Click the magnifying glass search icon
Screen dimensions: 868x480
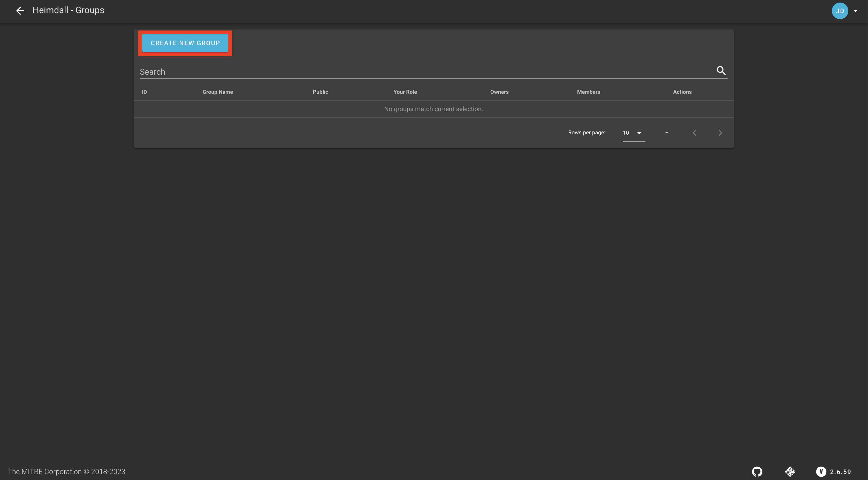coord(721,71)
